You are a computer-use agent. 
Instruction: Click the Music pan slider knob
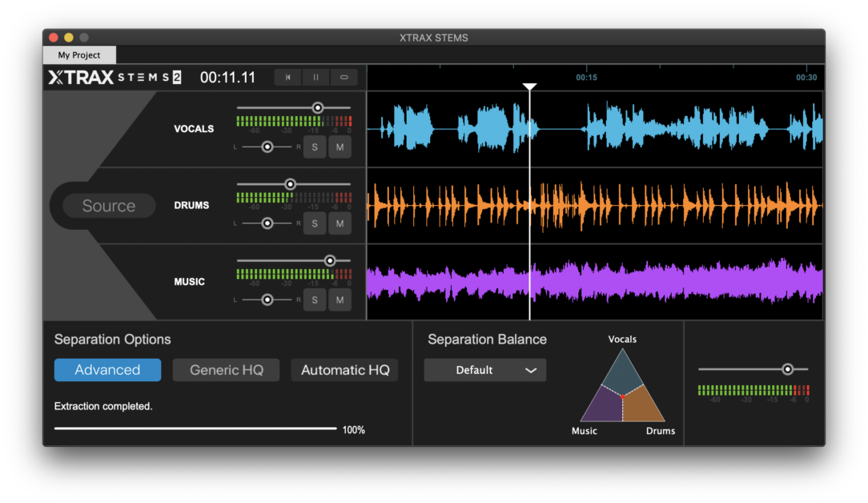pos(267,300)
